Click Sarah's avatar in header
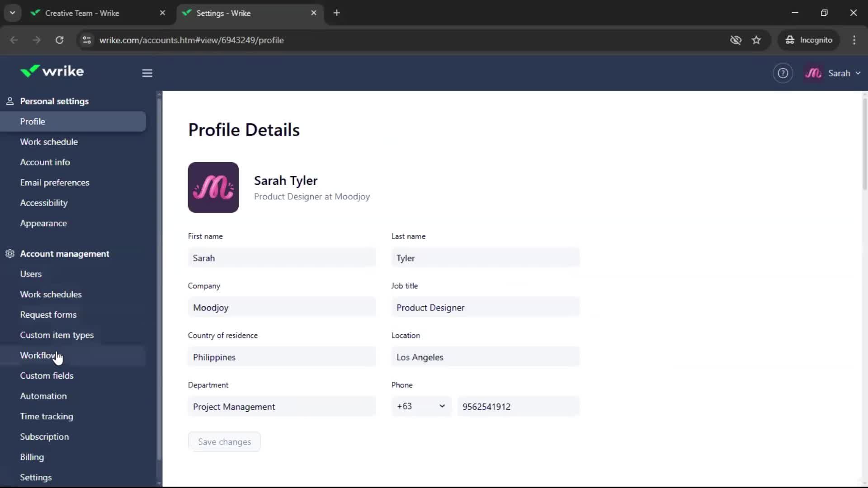 (813, 73)
